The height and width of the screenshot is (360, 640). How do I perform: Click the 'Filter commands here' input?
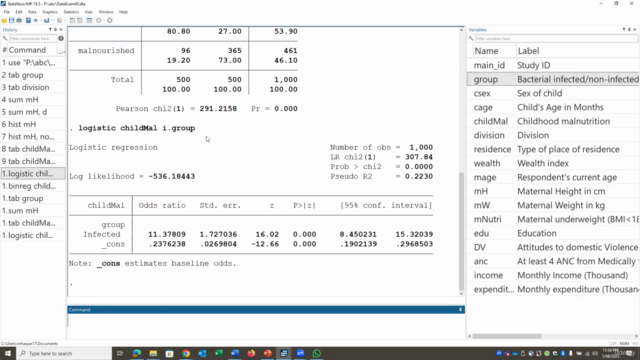pos(33,38)
